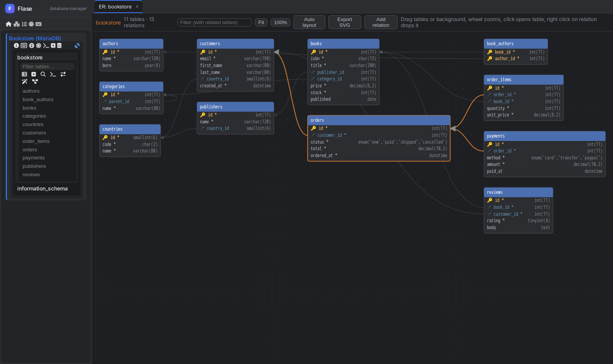The width and height of the screenshot is (613, 364).
Task: Open payments table in sidebar
Action: pos(34,158)
